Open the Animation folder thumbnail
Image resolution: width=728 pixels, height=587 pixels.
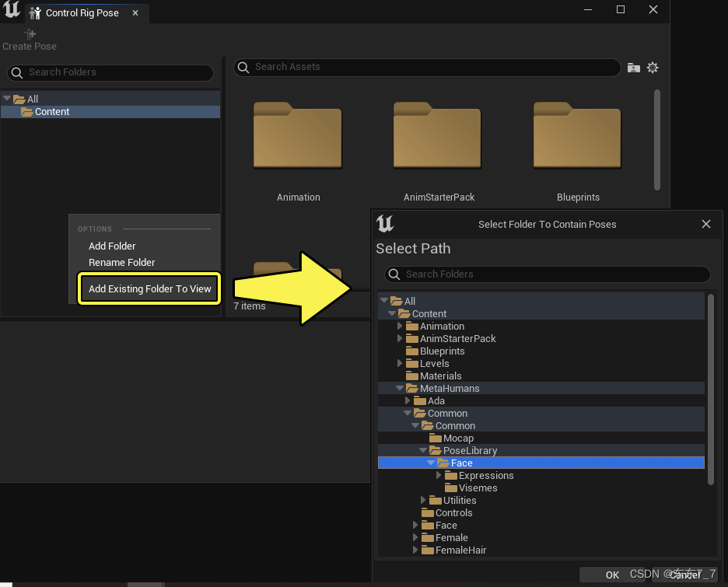[298, 135]
